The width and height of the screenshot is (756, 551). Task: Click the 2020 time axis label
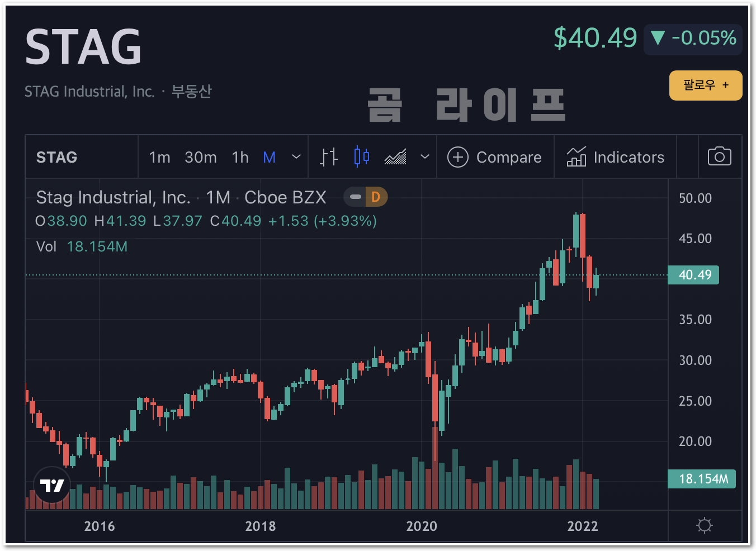coord(422,526)
